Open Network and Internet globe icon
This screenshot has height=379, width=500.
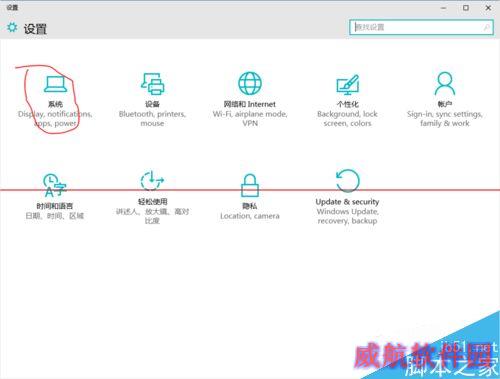click(250, 83)
